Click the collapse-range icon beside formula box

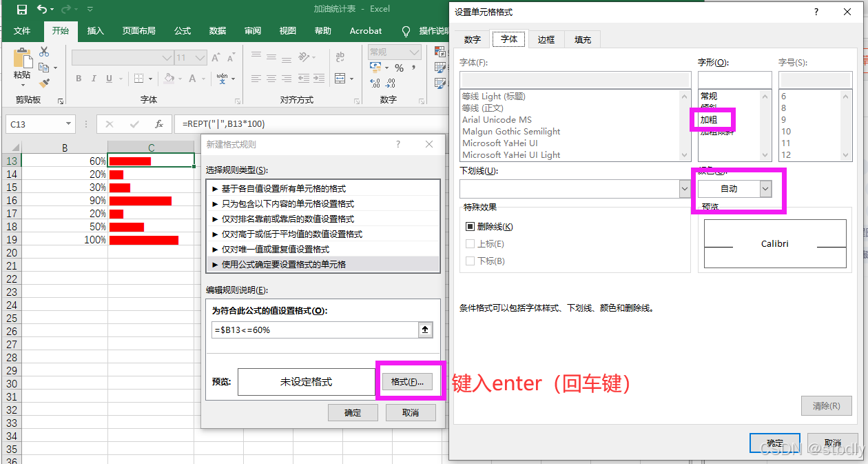tap(425, 330)
